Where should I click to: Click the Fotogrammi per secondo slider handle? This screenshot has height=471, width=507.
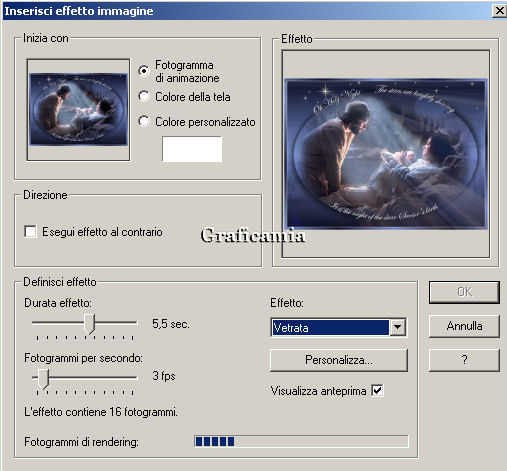43,379
